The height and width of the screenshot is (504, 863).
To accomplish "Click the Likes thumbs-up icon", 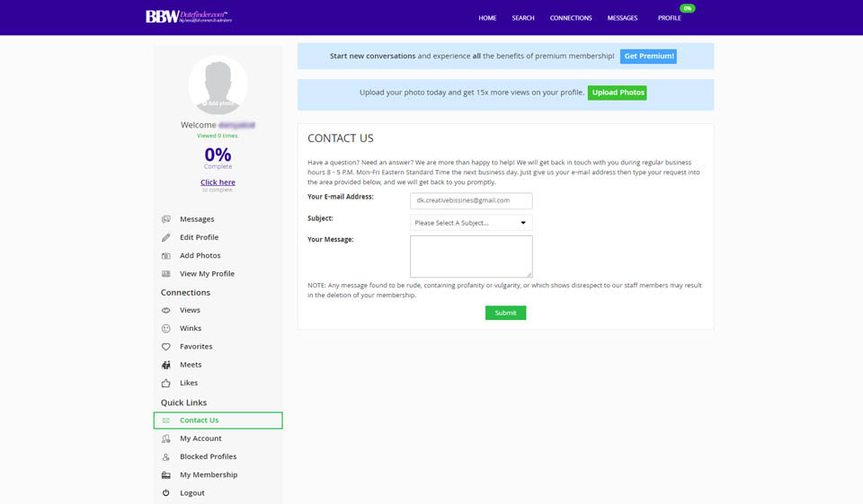I will [165, 383].
